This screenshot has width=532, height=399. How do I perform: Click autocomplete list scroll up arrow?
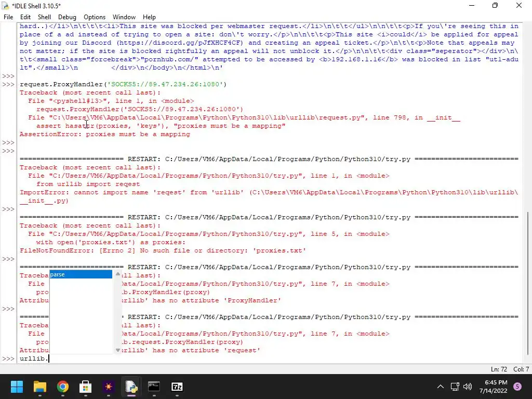118,274
